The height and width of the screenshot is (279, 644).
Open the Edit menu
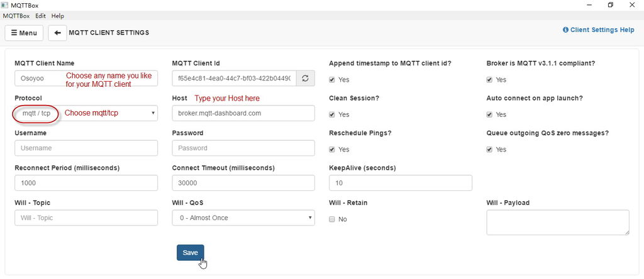pyautogui.click(x=40, y=16)
